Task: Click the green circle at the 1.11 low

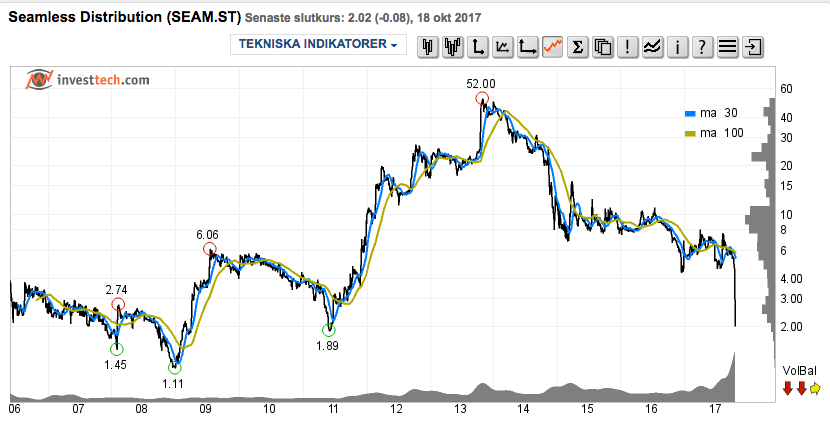Action: (175, 368)
